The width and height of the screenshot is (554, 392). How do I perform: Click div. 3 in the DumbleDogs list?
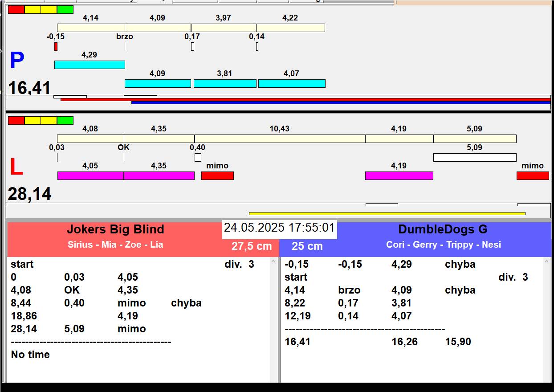pos(513,277)
